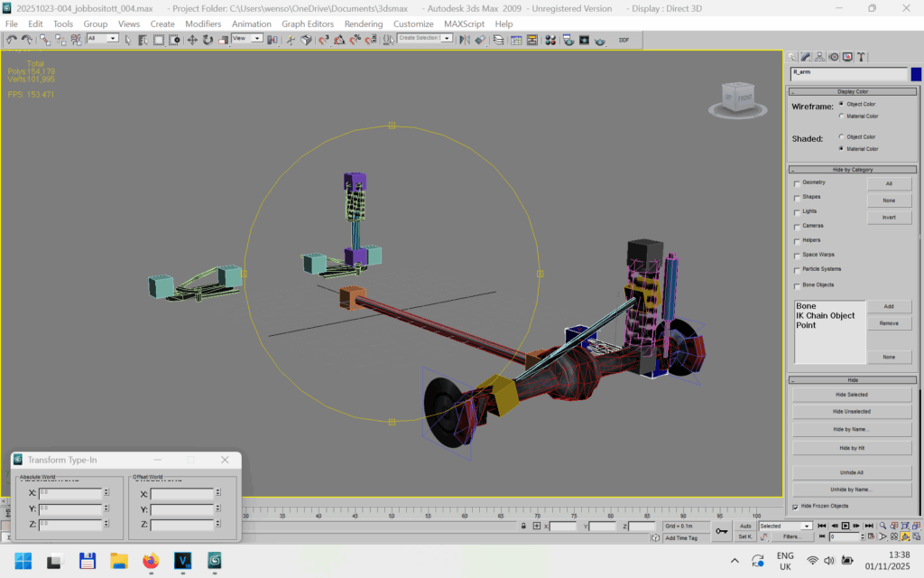Click the blue object color swatch
Screen dimensions: 924x578
pos(917,74)
